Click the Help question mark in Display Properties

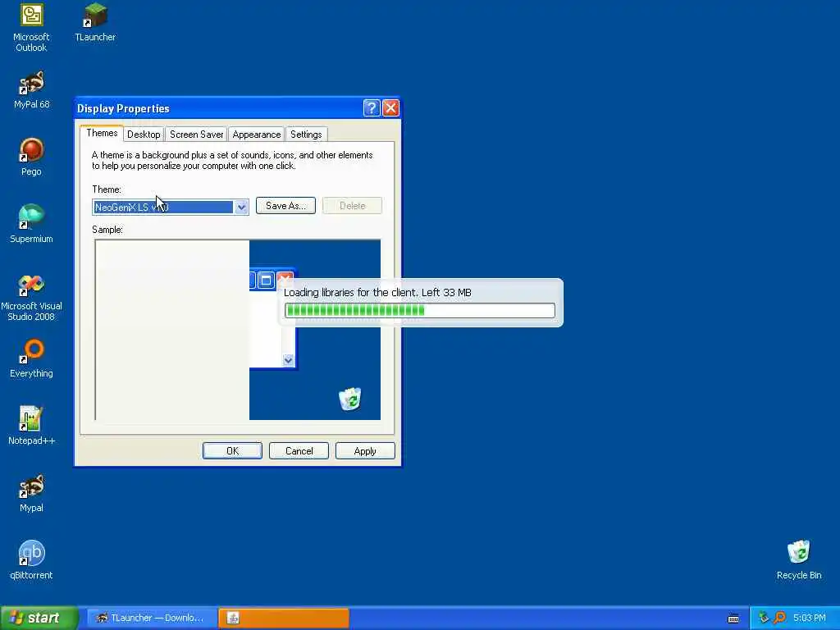(x=372, y=108)
